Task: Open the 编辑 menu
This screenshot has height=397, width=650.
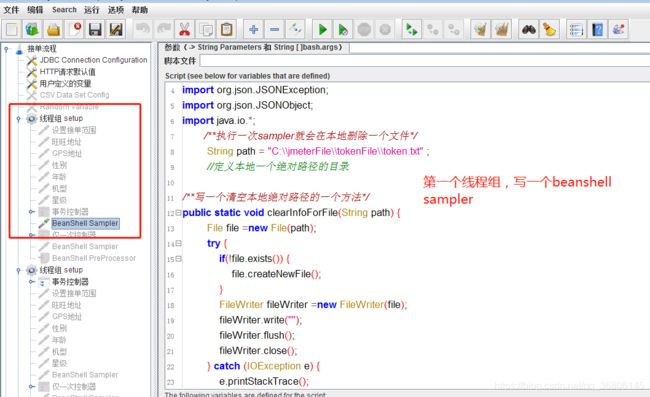Action: click(35, 10)
